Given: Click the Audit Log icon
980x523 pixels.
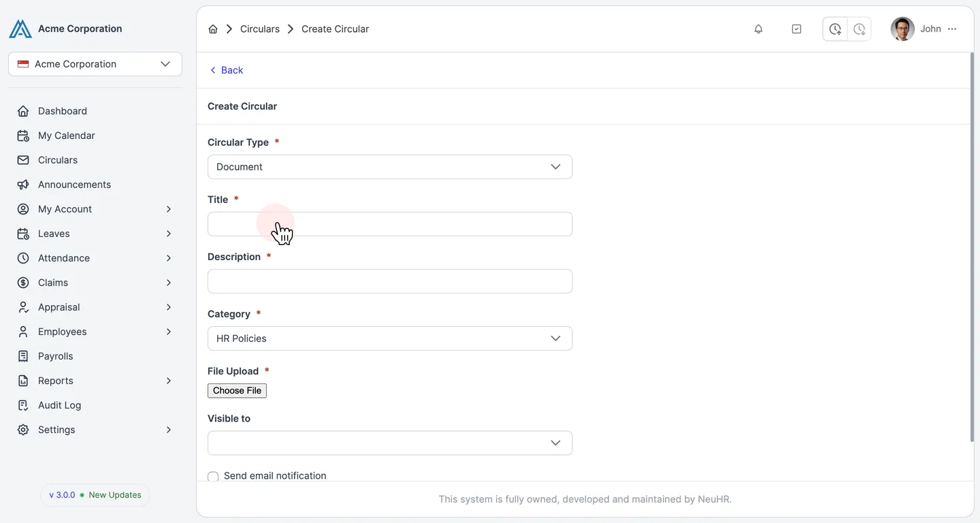Looking at the screenshot, I should 23,405.
